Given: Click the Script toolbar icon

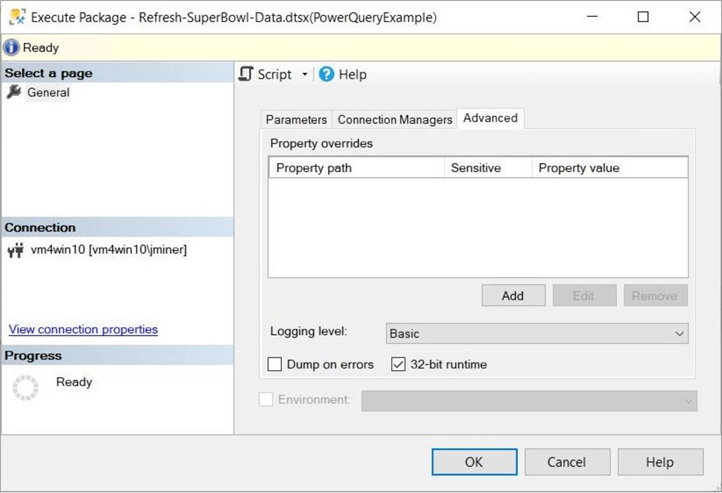Looking at the screenshot, I should point(246,74).
